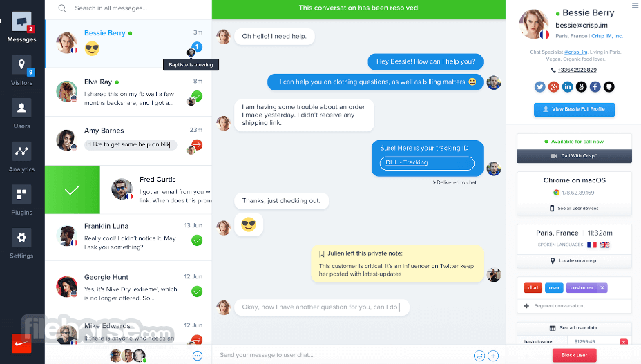Toggle resolved checkmark on Georgie Hunt conversation
The width and height of the screenshot is (641, 364).
[x=197, y=291]
